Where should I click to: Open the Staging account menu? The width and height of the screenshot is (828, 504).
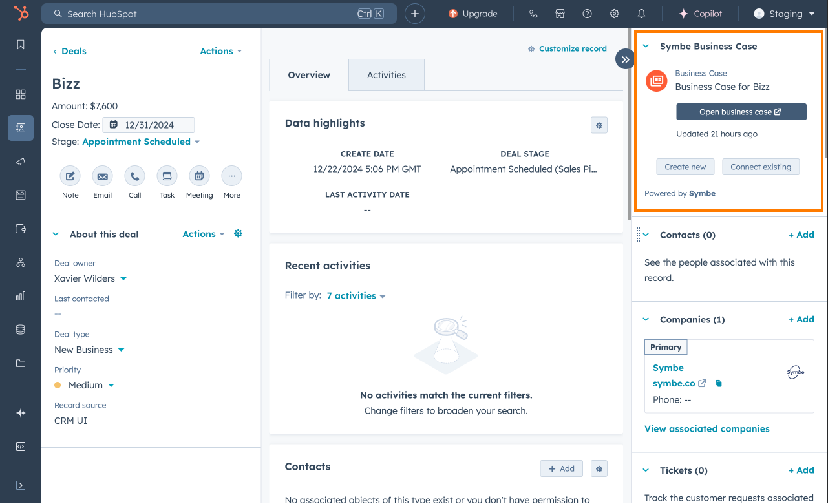coord(784,14)
